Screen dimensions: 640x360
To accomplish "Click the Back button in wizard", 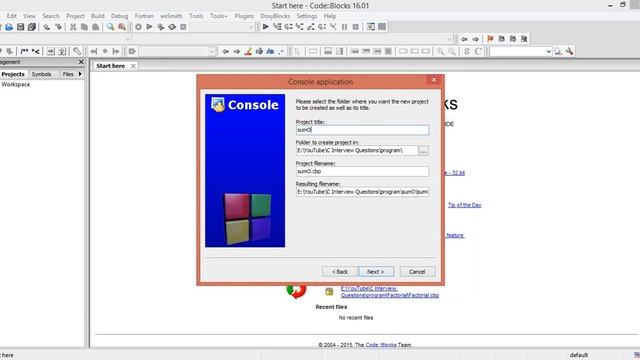I will coord(340,271).
